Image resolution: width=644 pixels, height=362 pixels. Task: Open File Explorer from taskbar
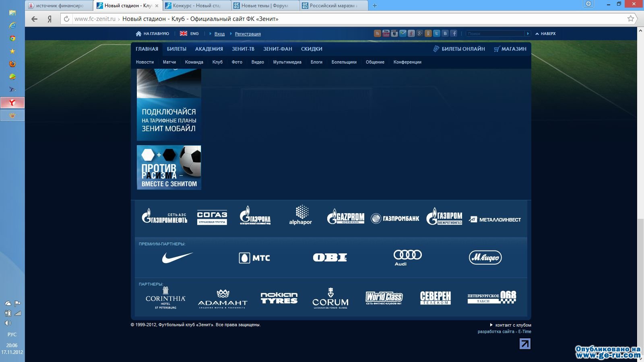point(12,12)
